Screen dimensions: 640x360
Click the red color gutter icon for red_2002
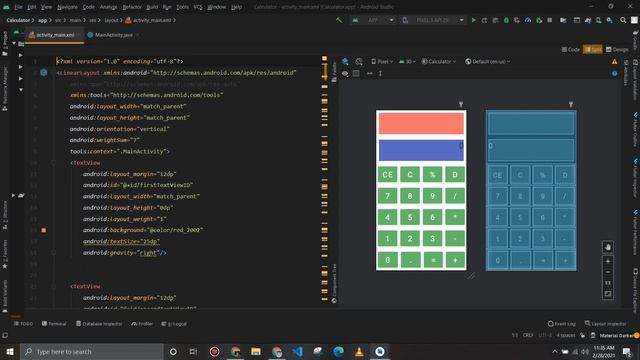click(x=44, y=230)
